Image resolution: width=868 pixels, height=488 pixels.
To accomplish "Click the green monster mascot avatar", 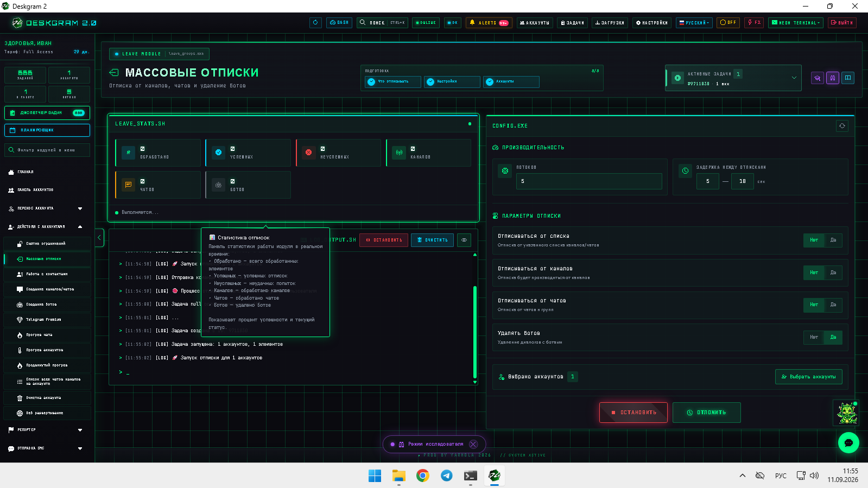I will coord(846,413).
